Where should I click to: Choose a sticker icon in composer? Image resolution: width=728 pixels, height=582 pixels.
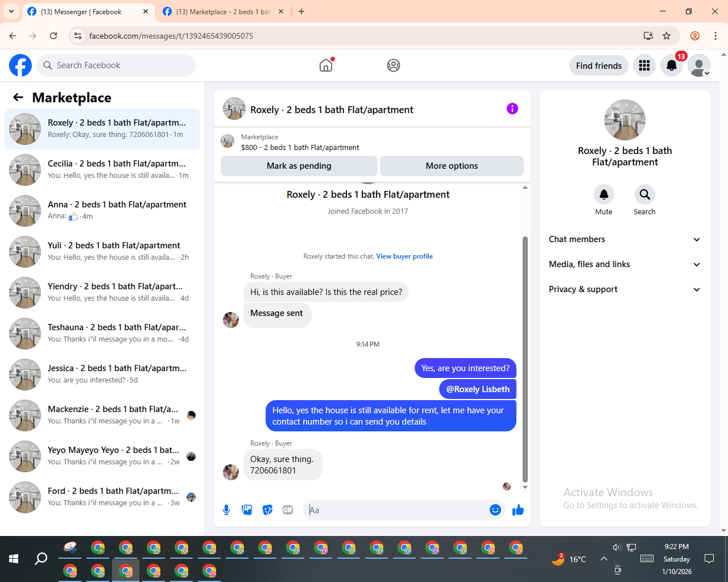point(267,510)
